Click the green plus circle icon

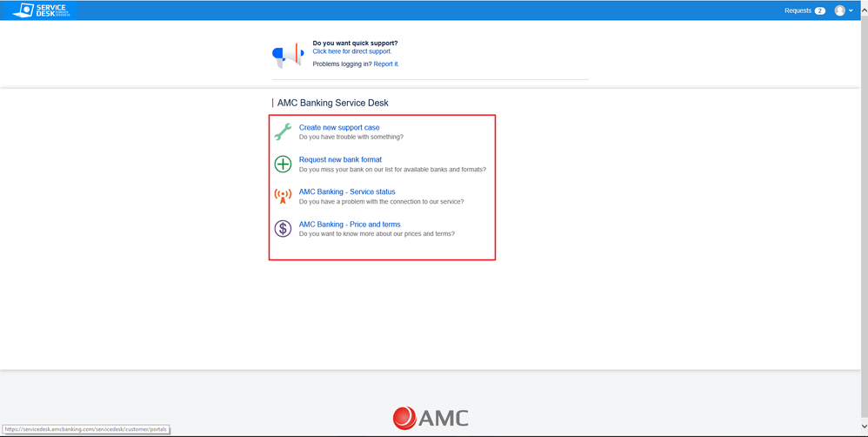point(283,164)
